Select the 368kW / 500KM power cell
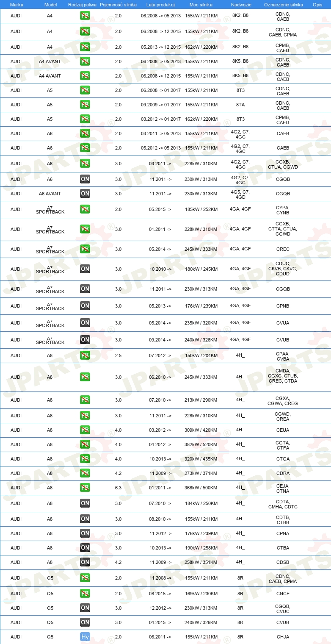Screen dimensions: 331x644 (201, 488)
